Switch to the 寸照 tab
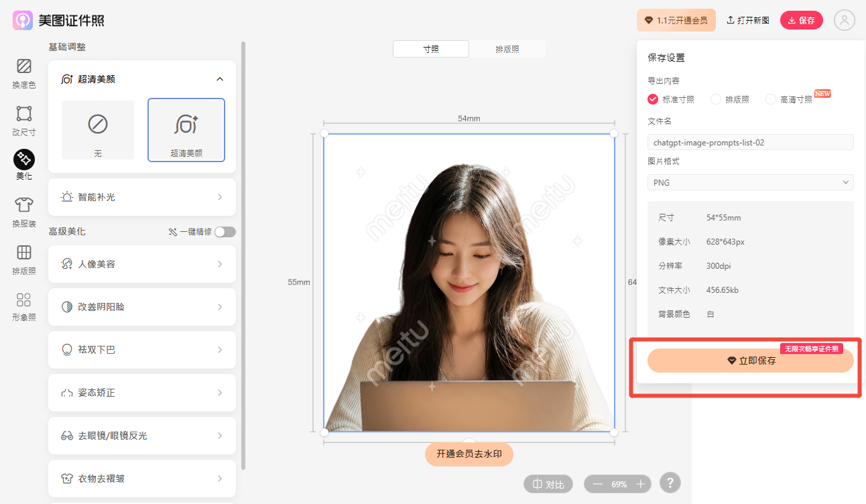Screen dimensions: 866x504 [x=431, y=49]
